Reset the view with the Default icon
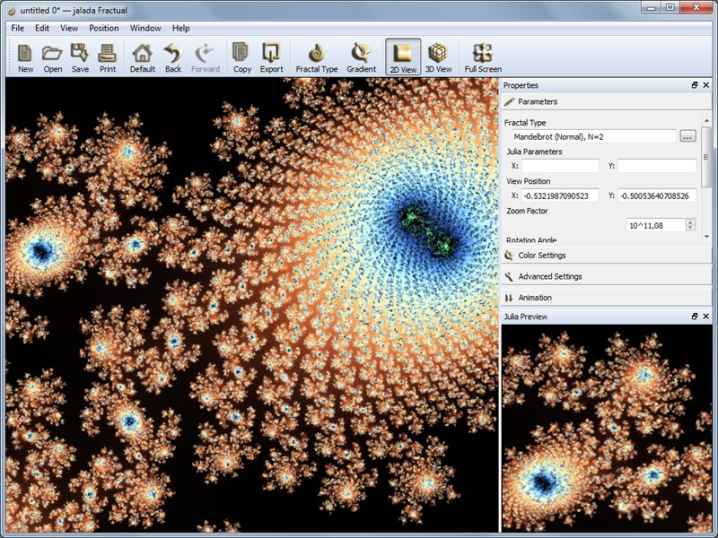718x538 pixels. [142, 56]
